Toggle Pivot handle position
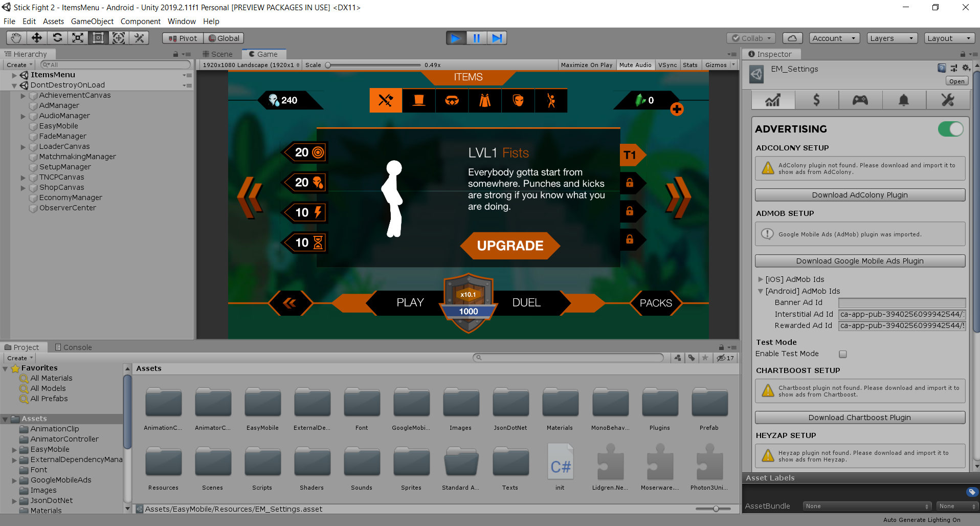The image size is (980, 526). pyautogui.click(x=183, y=38)
